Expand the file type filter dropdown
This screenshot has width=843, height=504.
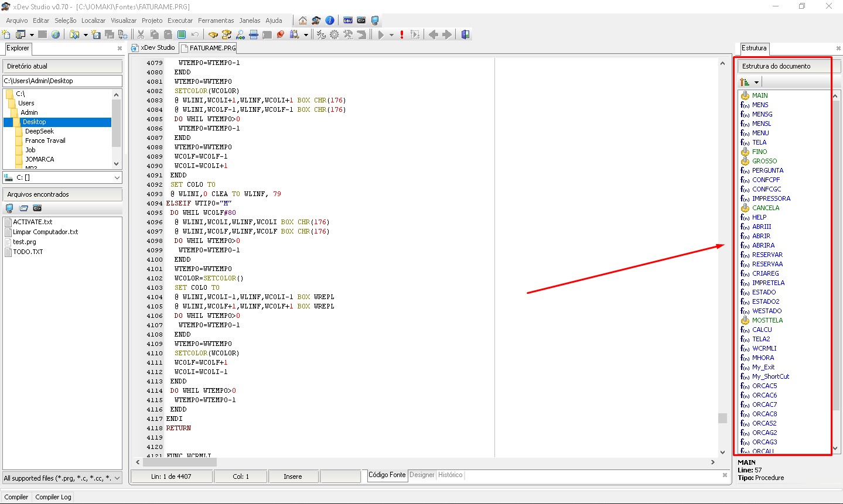tap(117, 478)
